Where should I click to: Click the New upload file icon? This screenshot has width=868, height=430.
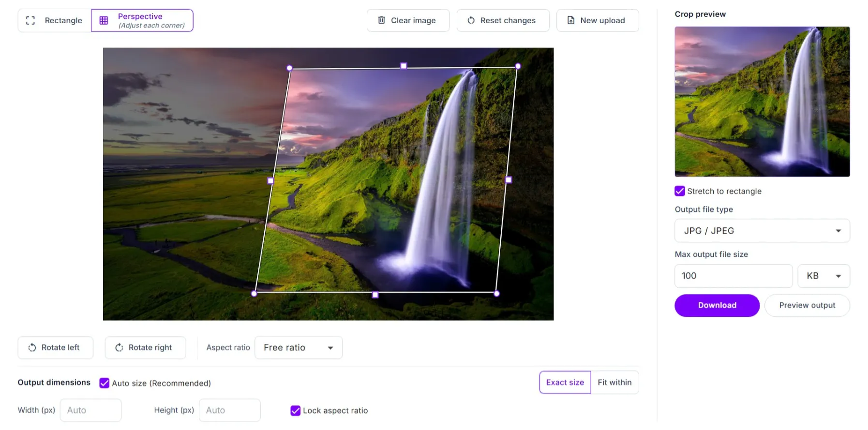click(571, 20)
